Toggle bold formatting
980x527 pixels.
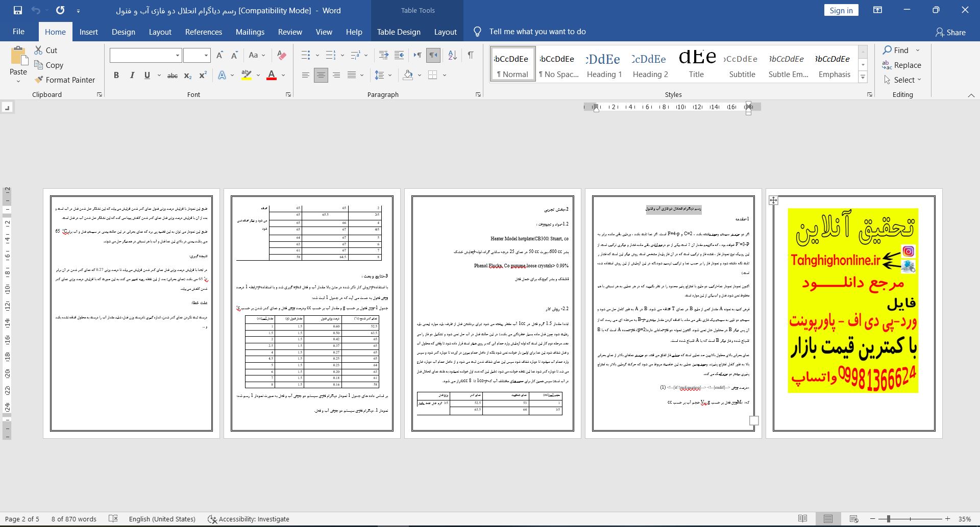[x=116, y=76]
